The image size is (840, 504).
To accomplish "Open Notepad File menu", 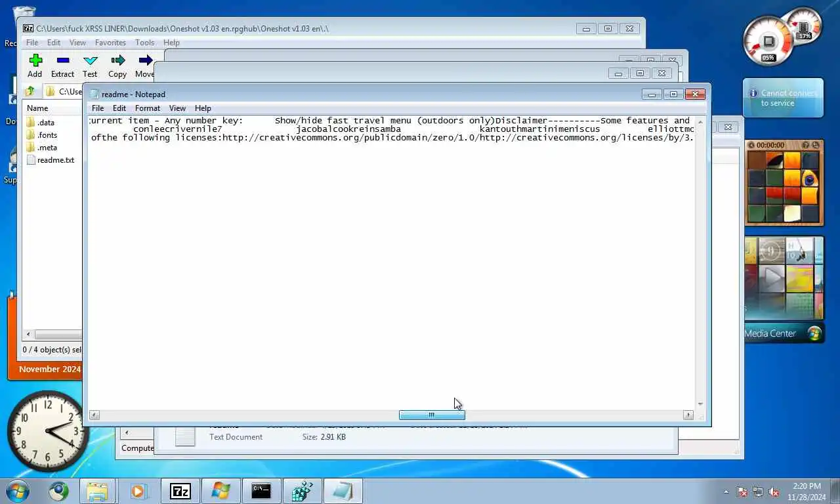I will click(98, 108).
